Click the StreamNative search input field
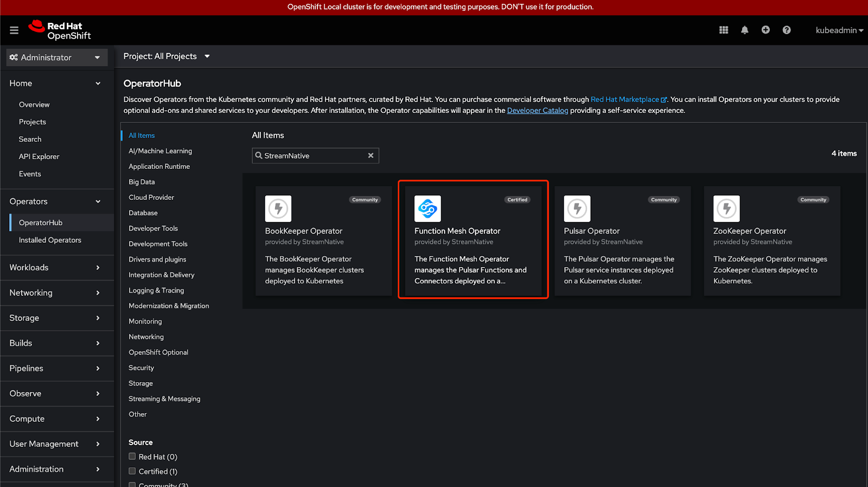The image size is (868, 487). click(315, 155)
